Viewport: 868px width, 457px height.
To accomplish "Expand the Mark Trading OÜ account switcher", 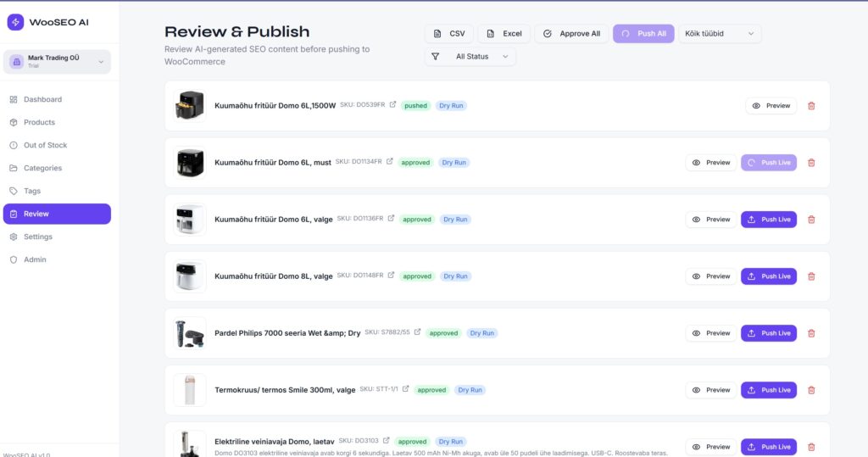I will click(57, 62).
